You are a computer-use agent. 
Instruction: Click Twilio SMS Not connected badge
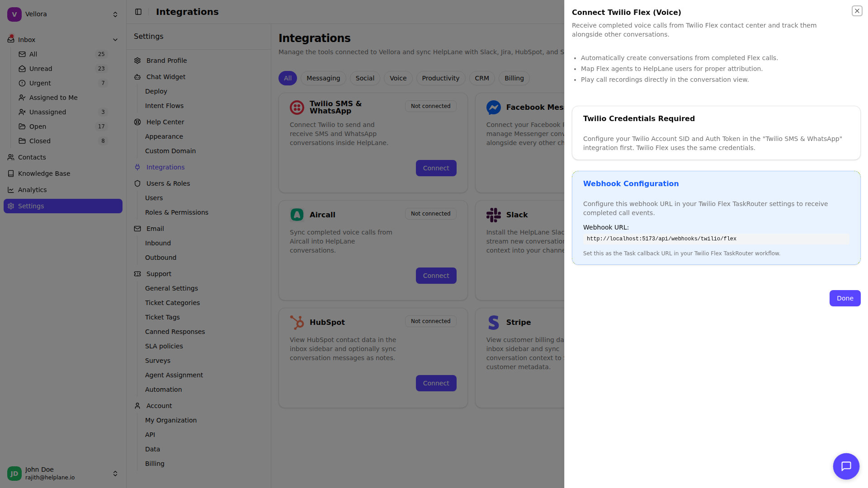tap(431, 106)
